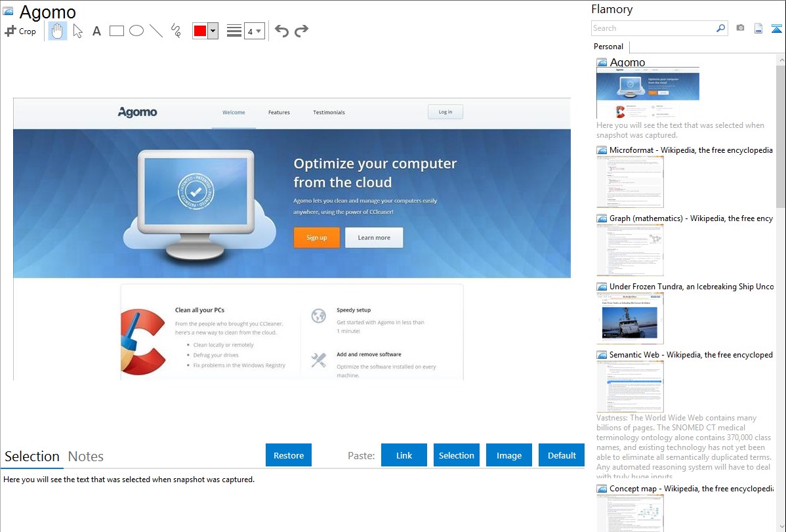Select the freehand scribble tool

[x=176, y=31]
